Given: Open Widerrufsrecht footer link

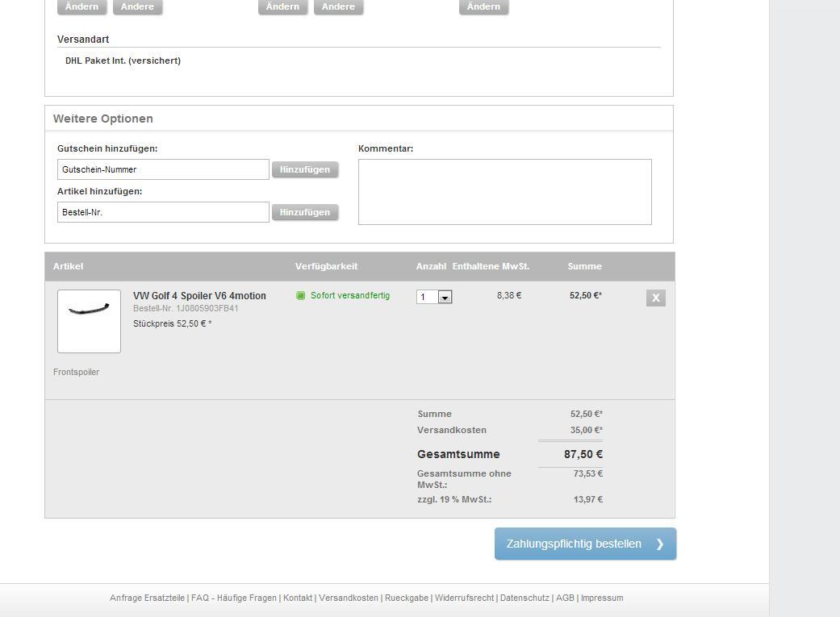Looking at the screenshot, I should point(465,598).
